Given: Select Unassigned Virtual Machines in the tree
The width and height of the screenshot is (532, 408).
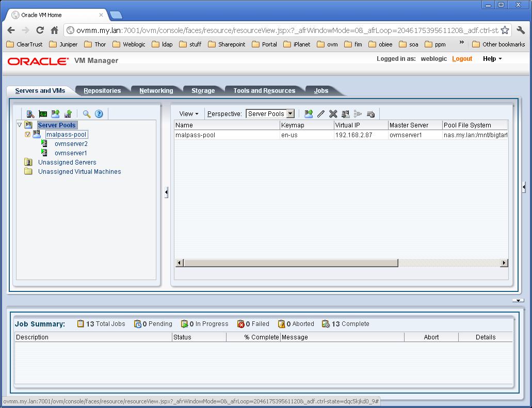Looking at the screenshot, I should click(x=79, y=172).
